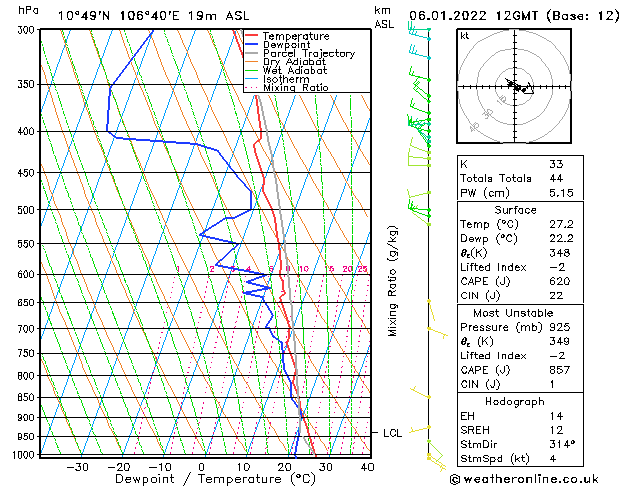This screenshot has width=629, height=486.
Task: Click the "LCL" marker label
Action: click(392, 433)
